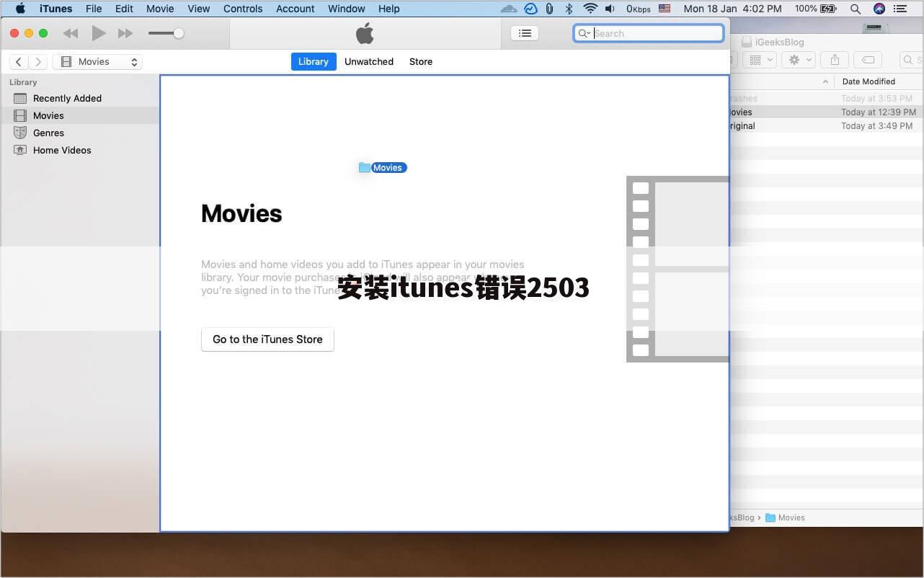Screen dimensions: 924x578
Task: Open the Apple menu
Action: 20,9
